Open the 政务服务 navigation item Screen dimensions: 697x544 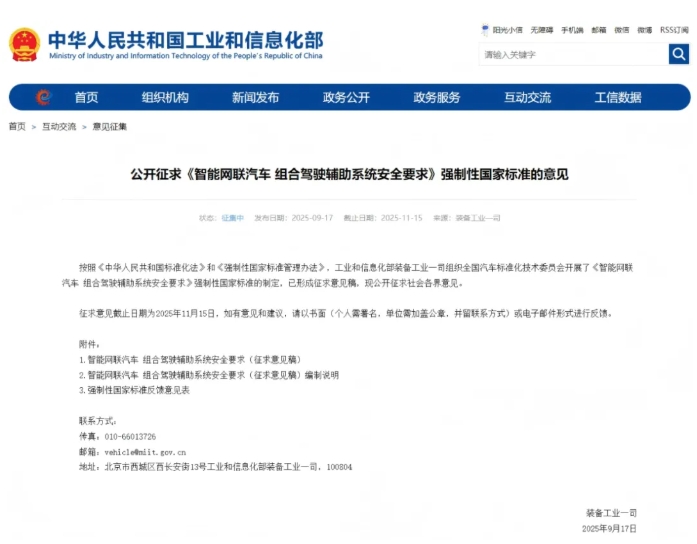pos(437,97)
